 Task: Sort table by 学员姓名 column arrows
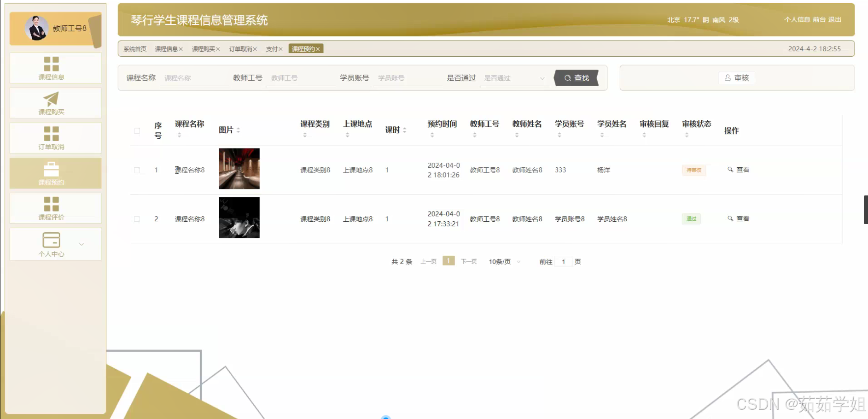click(602, 135)
